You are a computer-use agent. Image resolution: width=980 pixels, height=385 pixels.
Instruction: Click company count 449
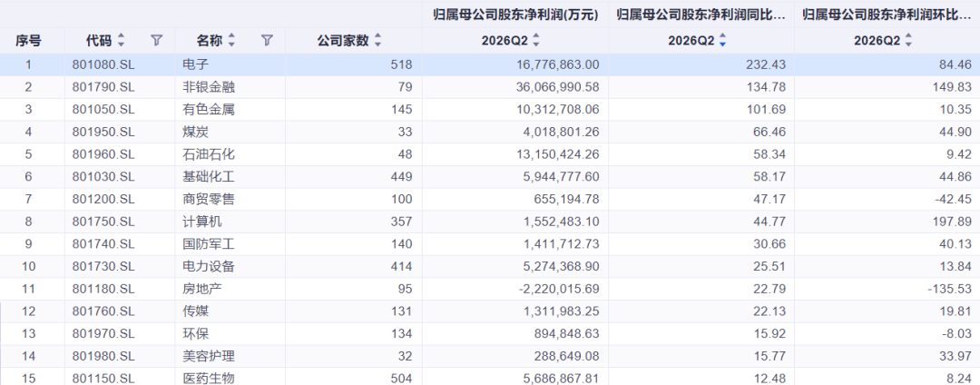pos(402,177)
